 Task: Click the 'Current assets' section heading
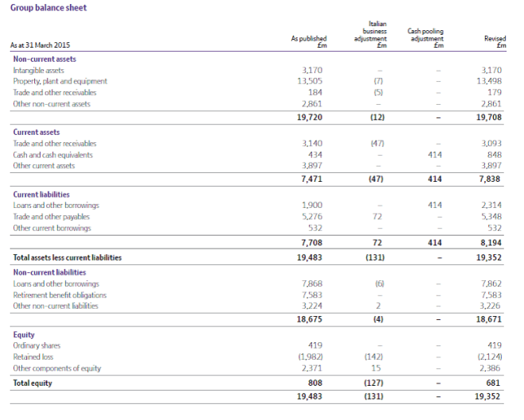click(37, 132)
